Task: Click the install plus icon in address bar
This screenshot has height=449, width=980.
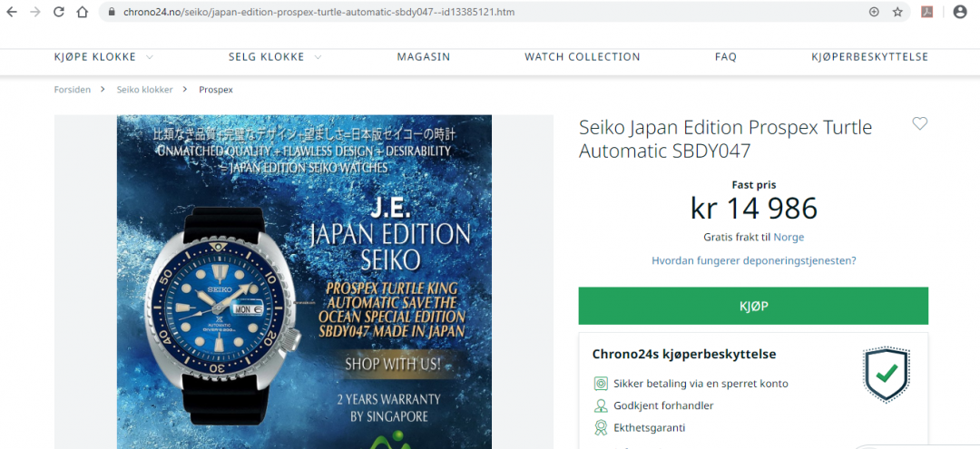Action: (x=874, y=12)
